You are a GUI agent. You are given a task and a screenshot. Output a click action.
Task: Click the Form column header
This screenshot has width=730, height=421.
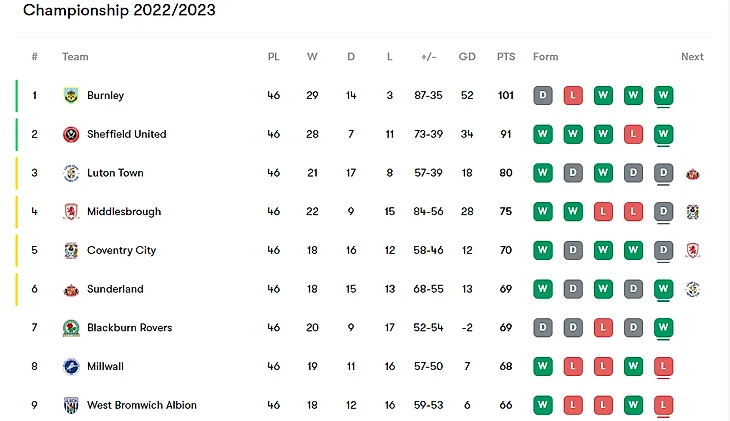545,57
